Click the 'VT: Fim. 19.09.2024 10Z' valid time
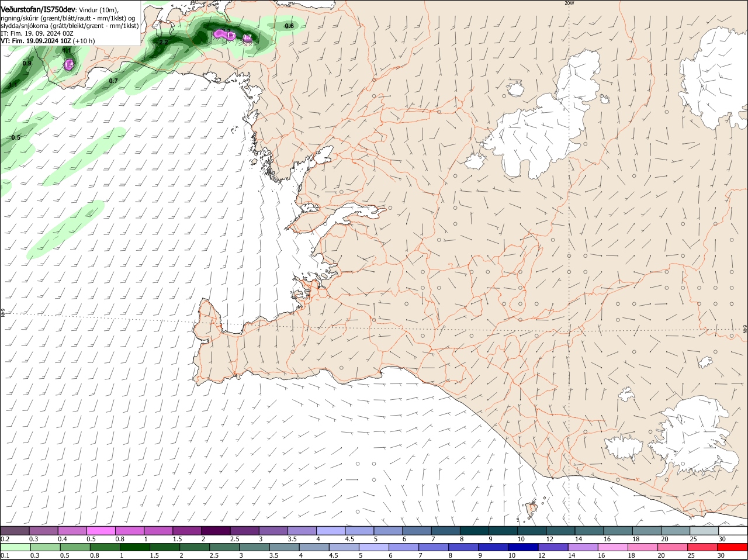 coord(36,41)
